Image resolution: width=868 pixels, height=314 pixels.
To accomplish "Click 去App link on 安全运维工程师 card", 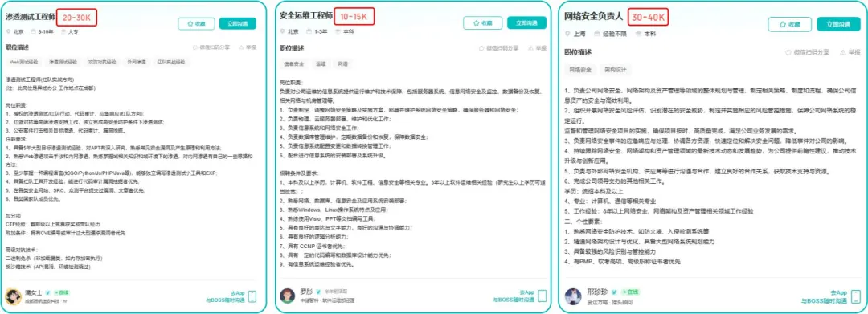I will [526, 292].
